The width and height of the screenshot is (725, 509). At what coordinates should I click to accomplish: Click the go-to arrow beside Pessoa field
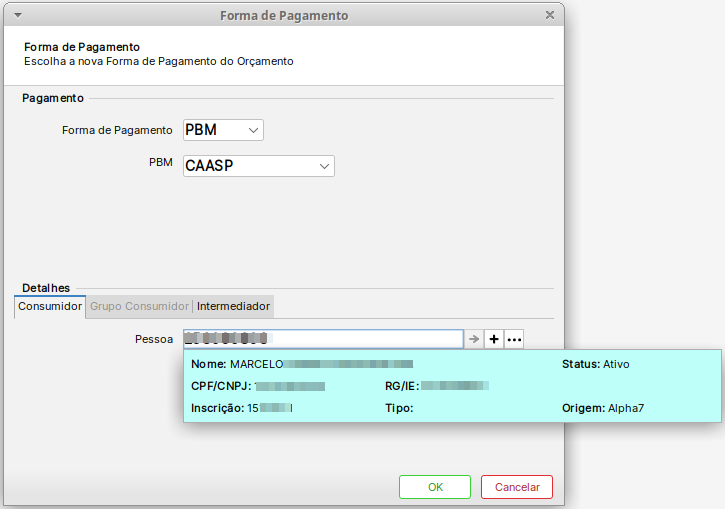[474, 340]
